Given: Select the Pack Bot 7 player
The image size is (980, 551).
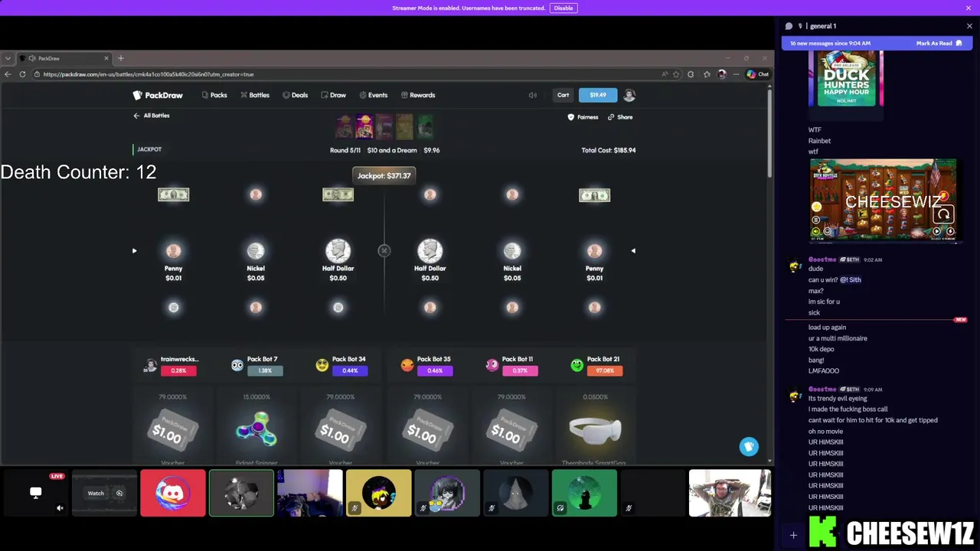Looking at the screenshot, I should 256,365.
